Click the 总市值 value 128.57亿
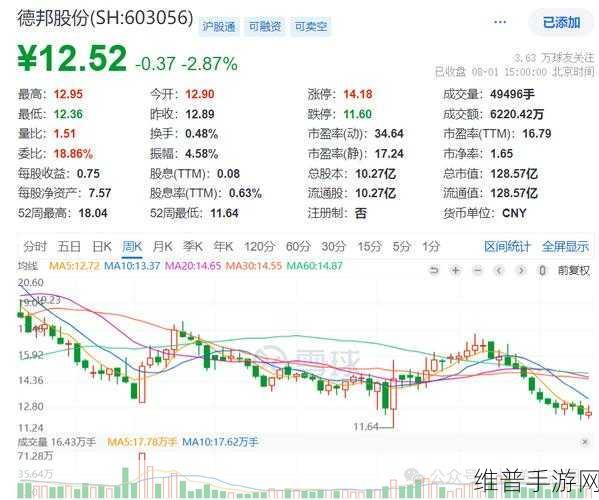 [x=514, y=174]
